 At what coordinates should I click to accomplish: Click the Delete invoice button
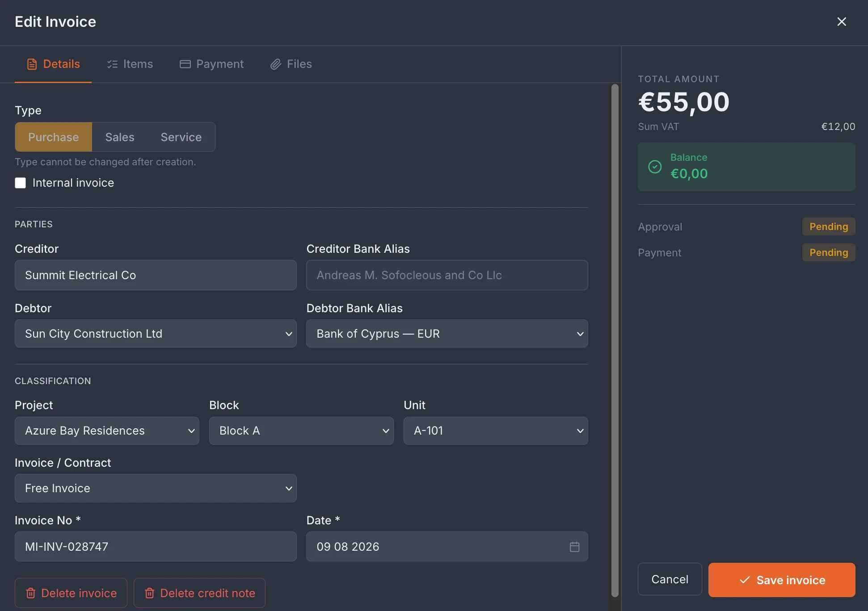click(x=71, y=593)
